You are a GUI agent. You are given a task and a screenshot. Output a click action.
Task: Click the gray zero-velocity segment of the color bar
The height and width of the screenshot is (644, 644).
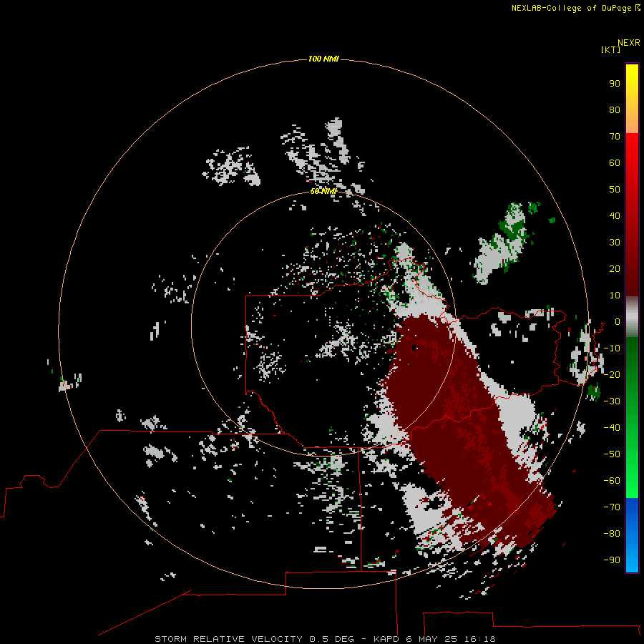(632, 317)
